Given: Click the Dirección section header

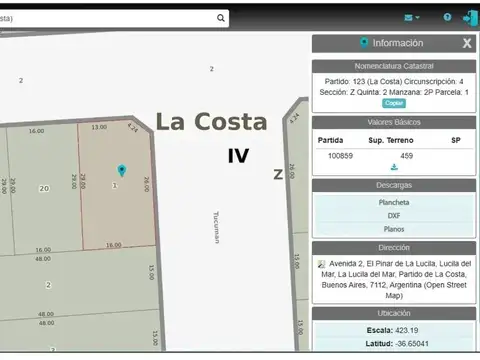Looking at the screenshot, I should coord(394,248).
